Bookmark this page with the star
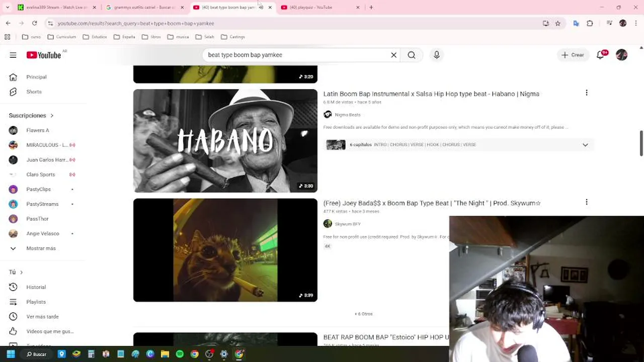 click(x=557, y=23)
